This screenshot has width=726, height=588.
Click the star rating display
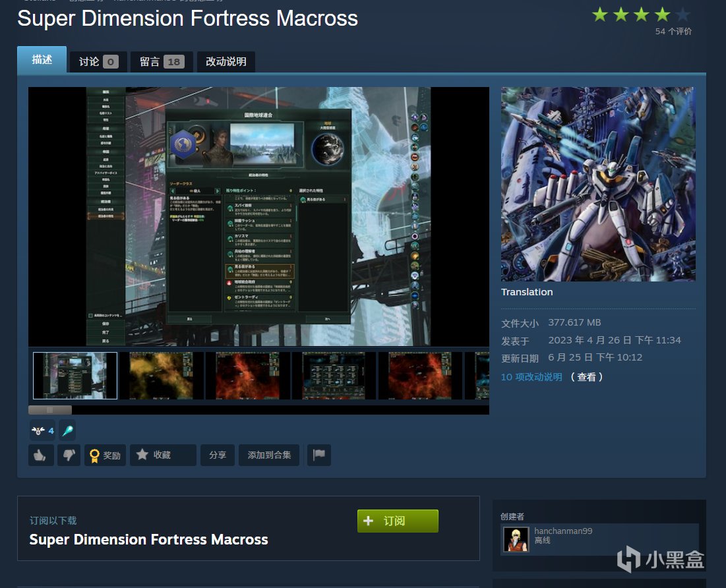[642, 15]
